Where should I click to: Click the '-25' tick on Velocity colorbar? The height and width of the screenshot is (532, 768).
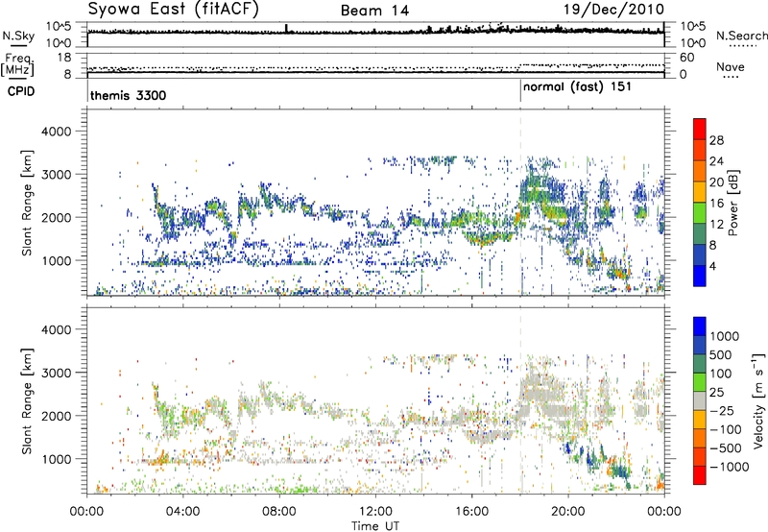pyautogui.click(x=722, y=410)
